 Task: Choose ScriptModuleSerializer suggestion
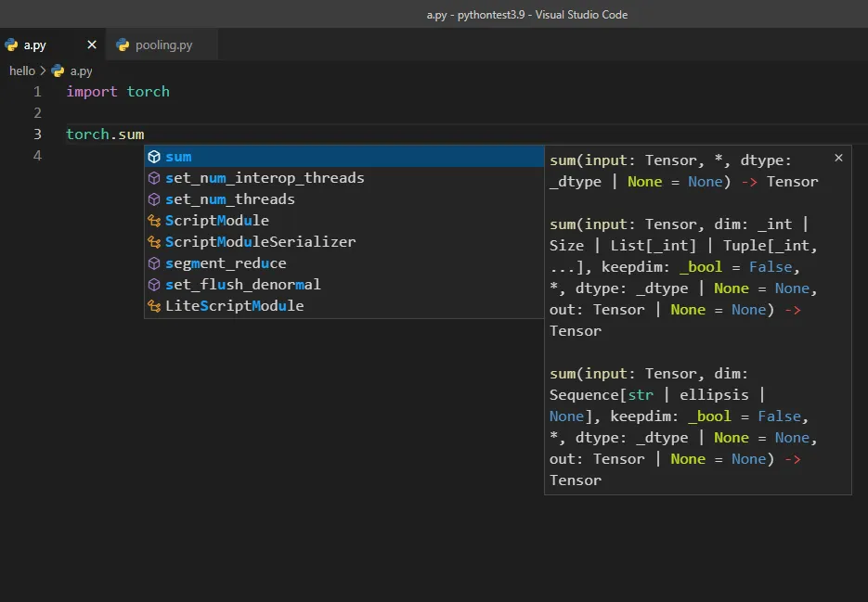point(343,242)
